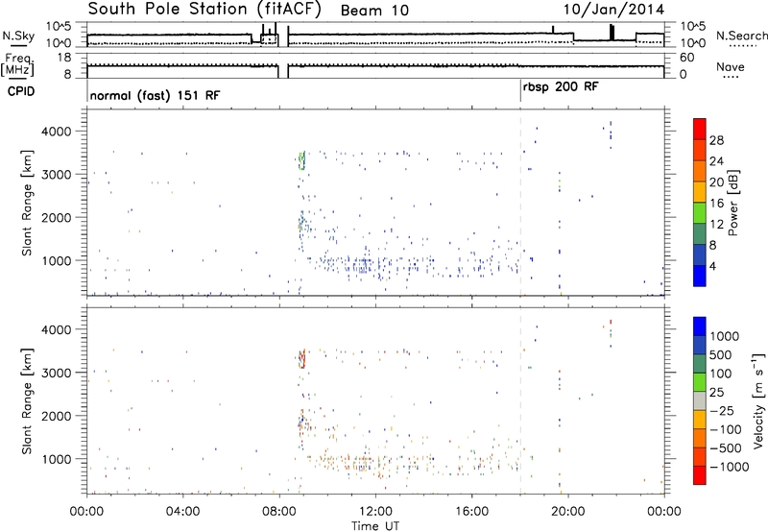Viewport: 768px width, 532px height.
Task: Select the 'Beam 10' label
Action: [x=374, y=11]
